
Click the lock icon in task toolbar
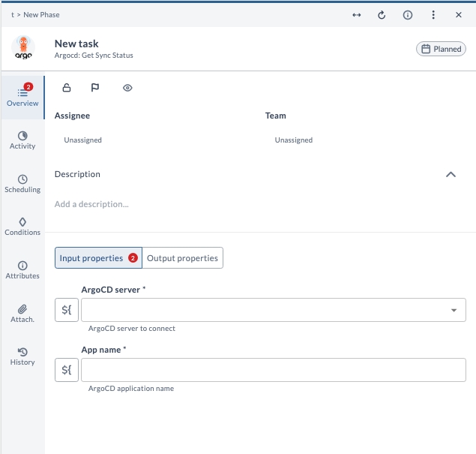pos(67,88)
